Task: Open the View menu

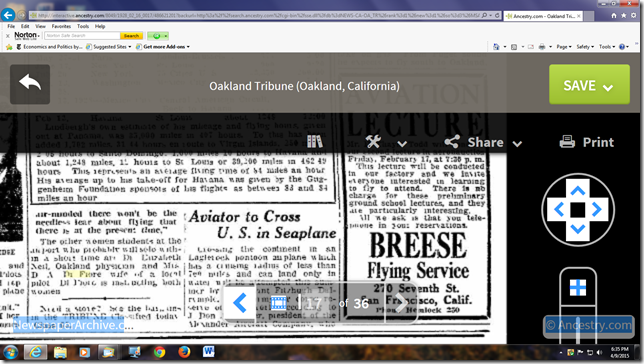Action: pos(40,26)
